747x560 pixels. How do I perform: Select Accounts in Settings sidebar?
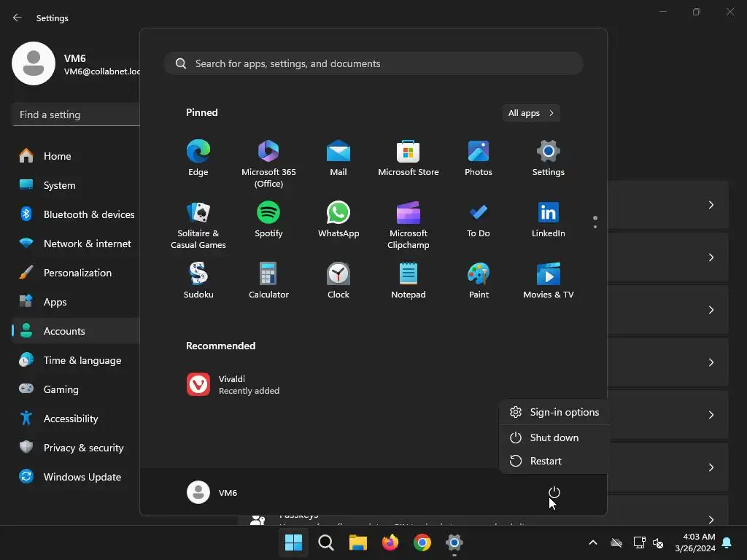pos(76,331)
